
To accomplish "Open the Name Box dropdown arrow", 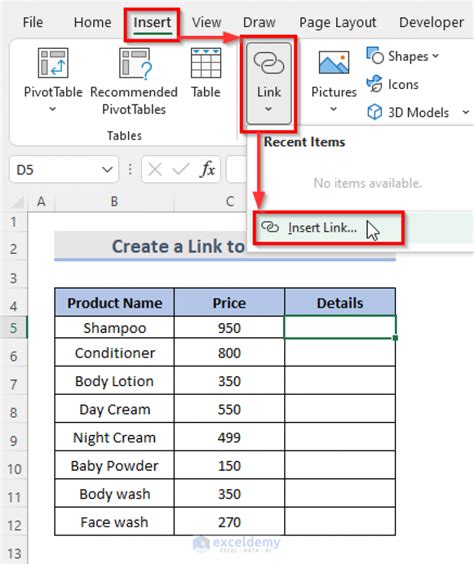I will click(107, 169).
